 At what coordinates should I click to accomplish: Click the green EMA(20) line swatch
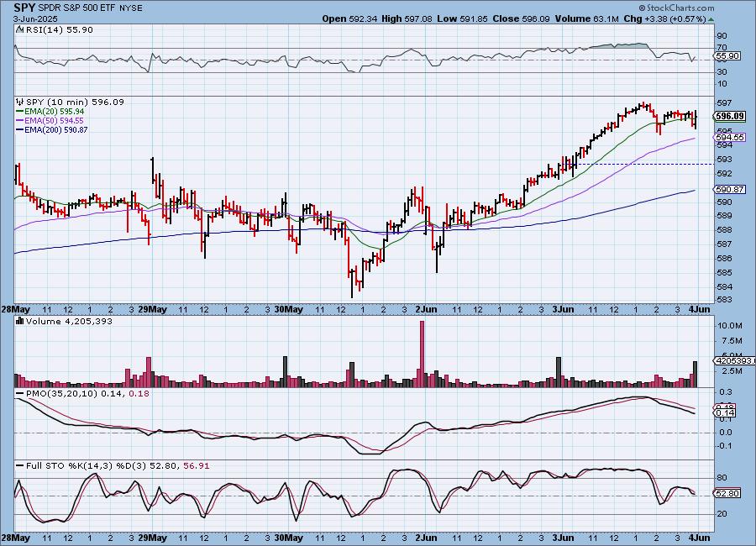(20, 112)
